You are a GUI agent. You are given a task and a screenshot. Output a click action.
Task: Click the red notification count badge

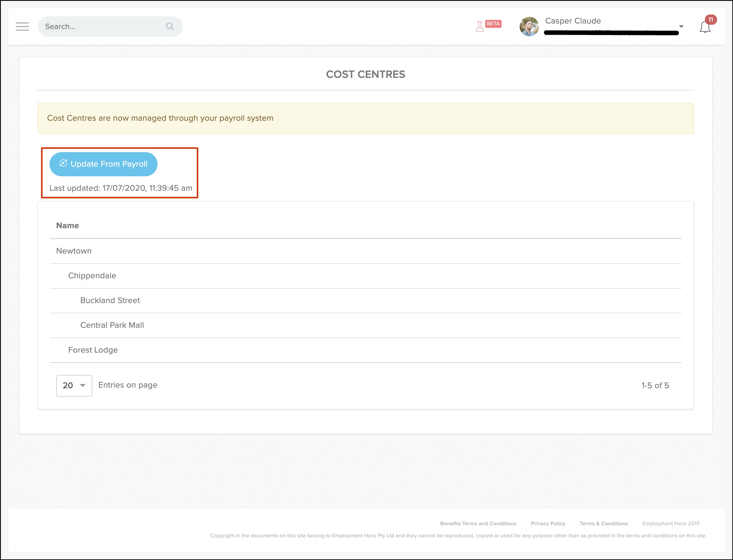click(710, 20)
